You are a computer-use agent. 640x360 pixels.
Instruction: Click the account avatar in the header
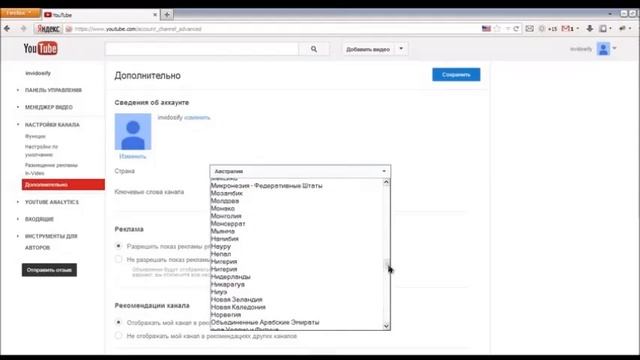[603, 49]
